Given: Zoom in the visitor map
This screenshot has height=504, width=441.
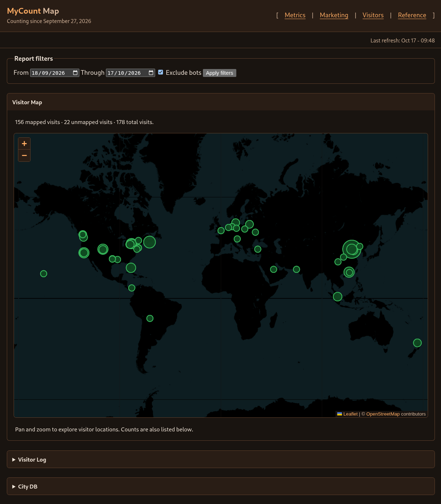Looking at the screenshot, I should coord(24,143).
